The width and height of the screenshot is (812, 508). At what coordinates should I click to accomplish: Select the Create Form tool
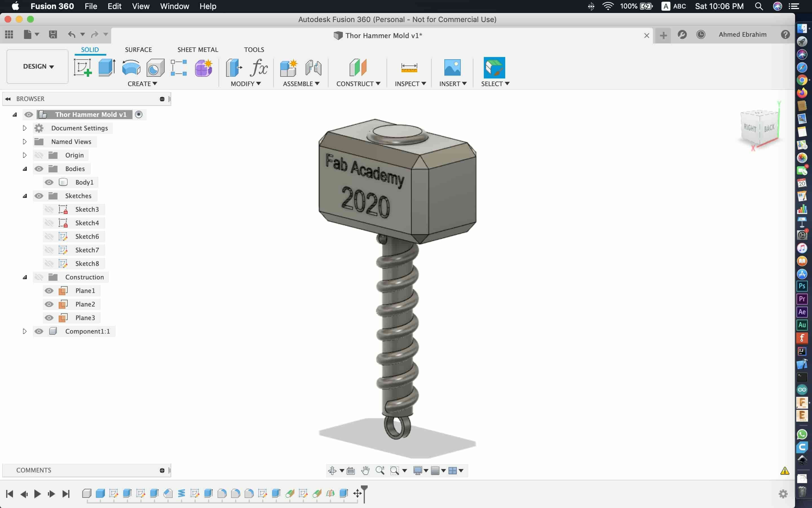point(203,67)
